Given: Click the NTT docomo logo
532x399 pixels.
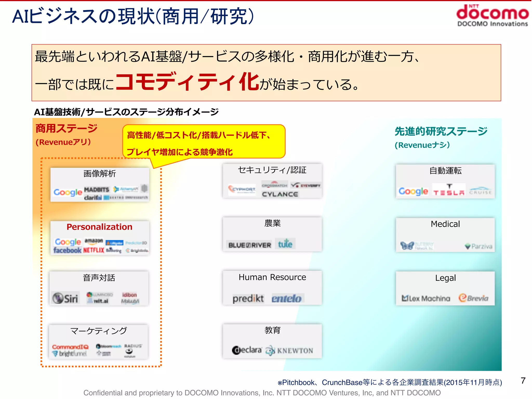Looking at the screenshot, I should [x=492, y=16].
